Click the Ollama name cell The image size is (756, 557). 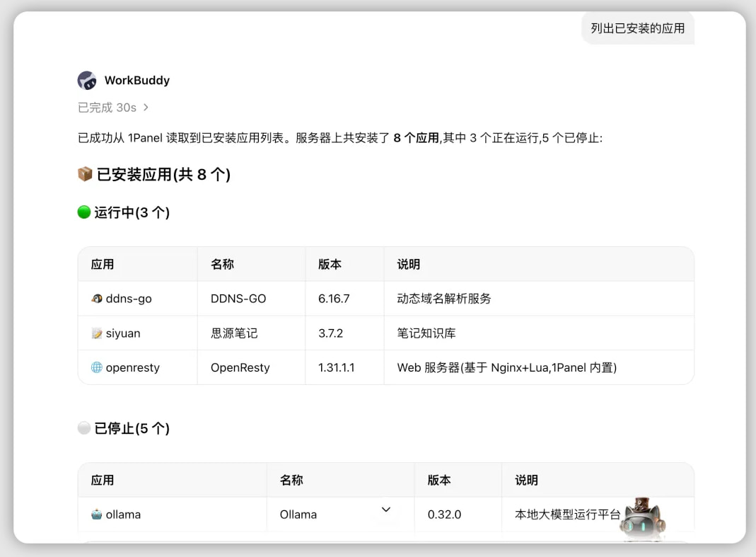(298, 515)
